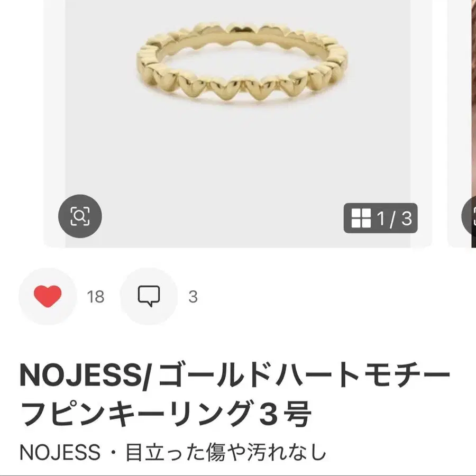This screenshot has width=476, height=476.
Task: Click gray background beneath the ring
Action: tap(238, 158)
